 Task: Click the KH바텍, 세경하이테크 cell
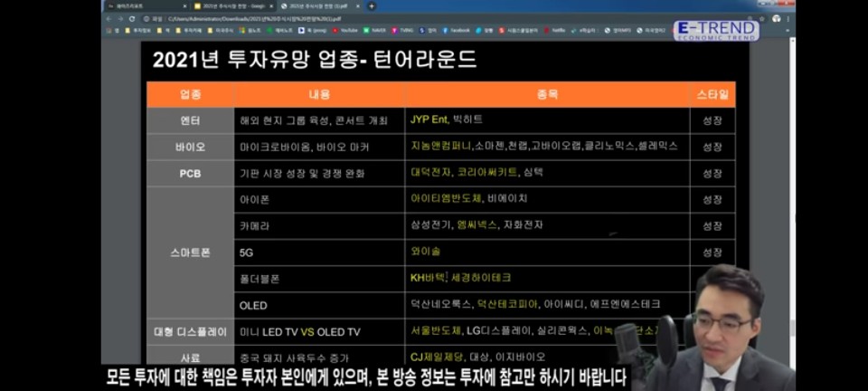point(547,279)
